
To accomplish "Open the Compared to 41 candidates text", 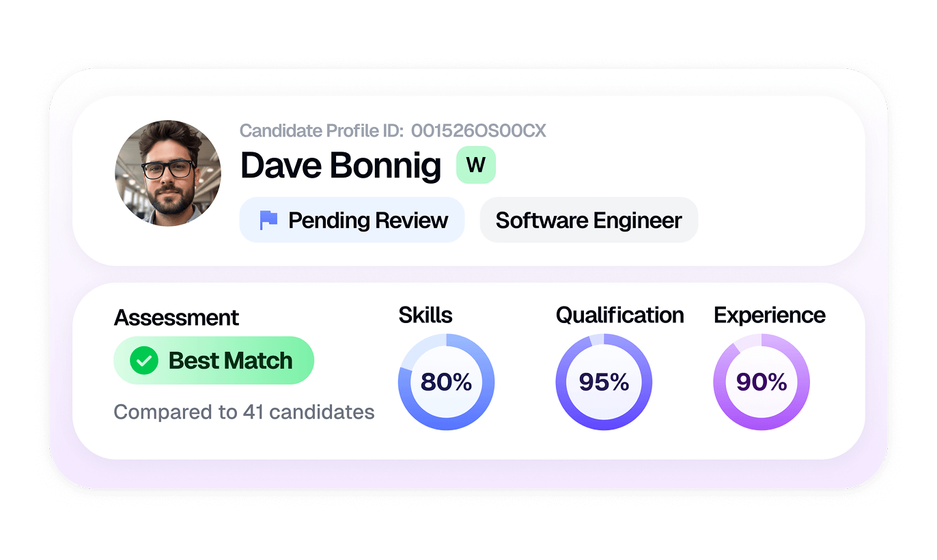I will coord(244,412).
